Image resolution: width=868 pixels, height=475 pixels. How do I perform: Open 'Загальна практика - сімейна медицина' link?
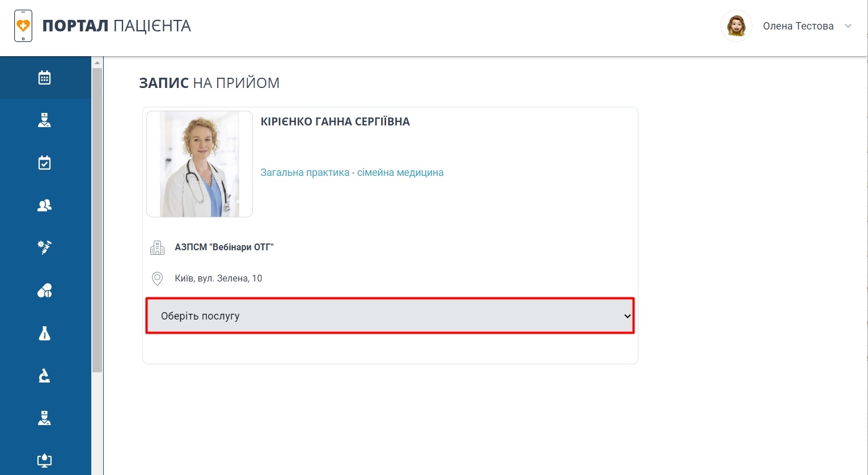coord(352,173)
